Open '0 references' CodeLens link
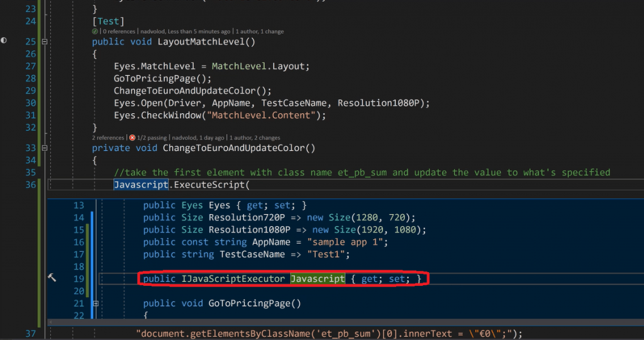 click(119, 31)
